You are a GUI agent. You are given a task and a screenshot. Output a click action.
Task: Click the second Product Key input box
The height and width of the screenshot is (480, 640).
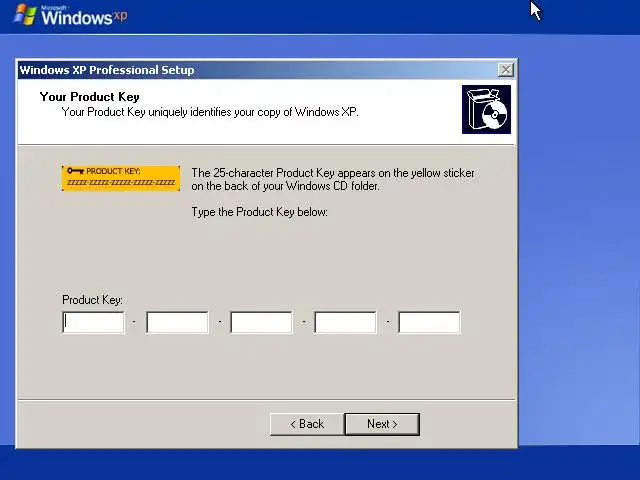pos(178,322)
